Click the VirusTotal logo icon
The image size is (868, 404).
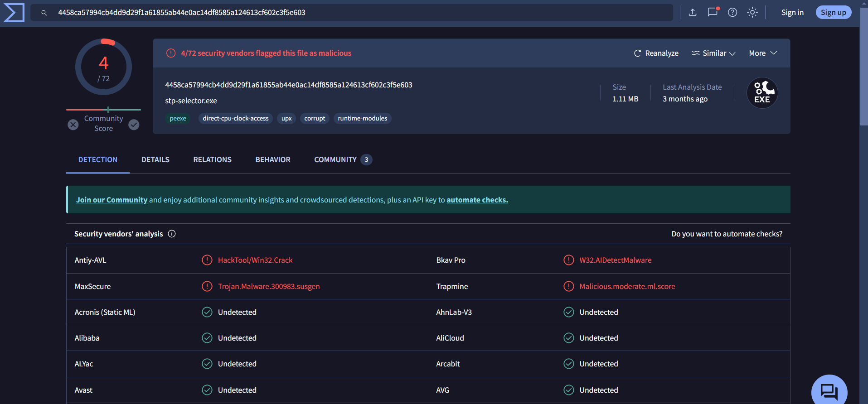coord(14,12)
